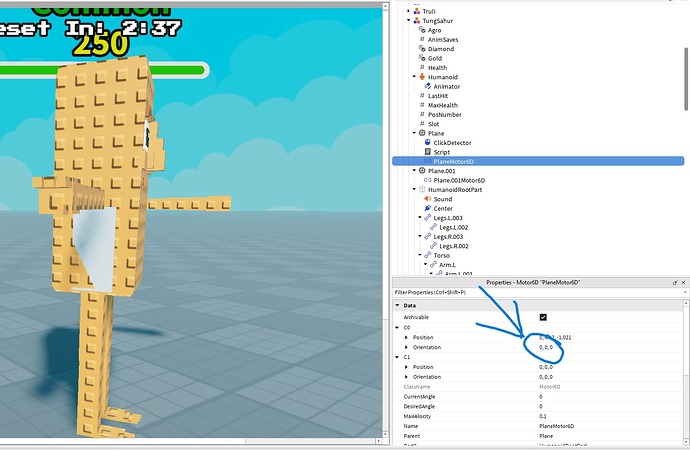The height and width of the screenshot is (450, 690).
Task: Close the Properties panel
Action: (x=683, y=282)
